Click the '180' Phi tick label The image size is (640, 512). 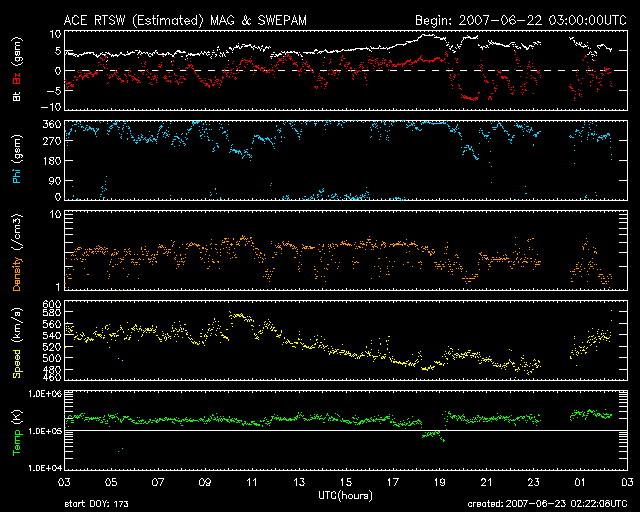click(x=52, y=161)
